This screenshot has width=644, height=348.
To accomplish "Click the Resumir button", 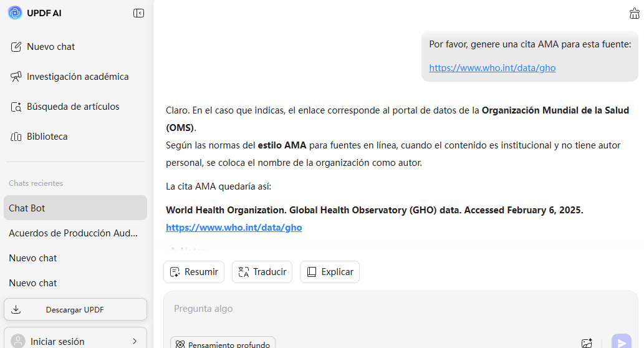I will [194, 272].
